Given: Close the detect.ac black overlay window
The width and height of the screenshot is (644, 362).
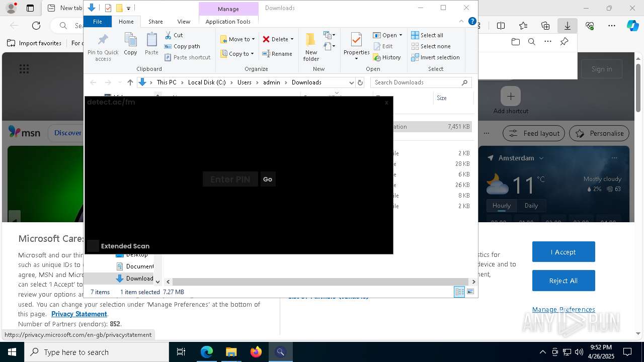Looking at the screenshot, I should tap(386, 103).
